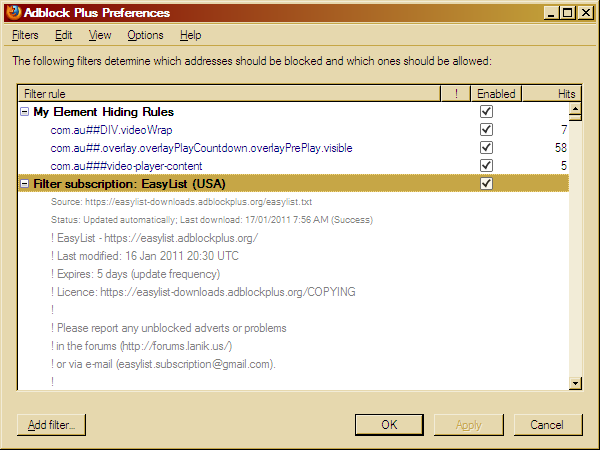The image size is (600, 450).
Task: Collapse the EasyList (USA) filter subscription group
Action: pyautogui.click(x=24, y=184)
